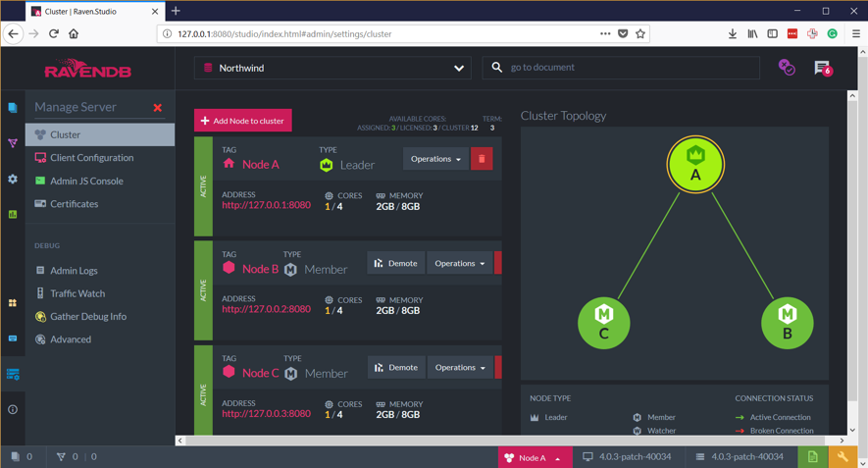
Task: Open the Manage Server sidebar icon
Action: (x=13, y=375)
